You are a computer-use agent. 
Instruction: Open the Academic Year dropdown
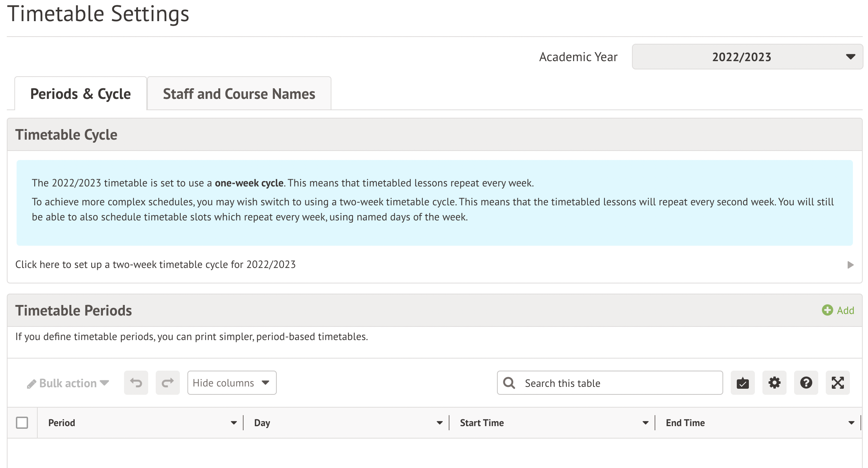(747, 57)
